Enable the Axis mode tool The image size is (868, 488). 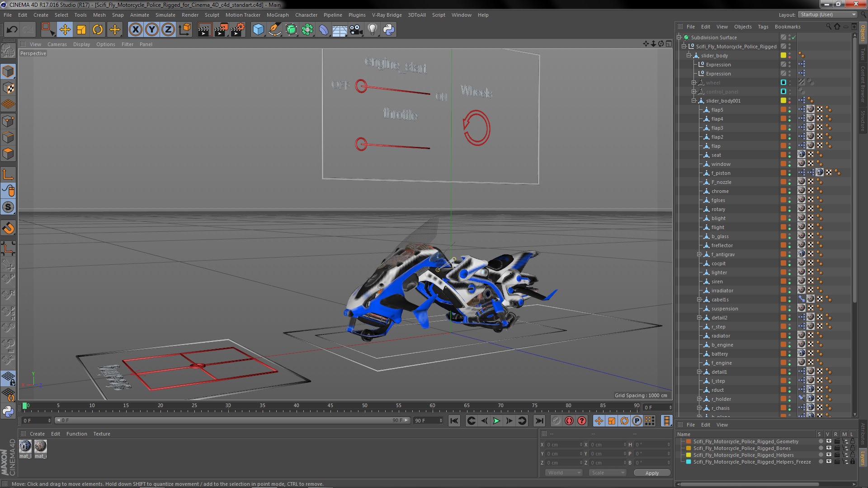click(8, 174)
